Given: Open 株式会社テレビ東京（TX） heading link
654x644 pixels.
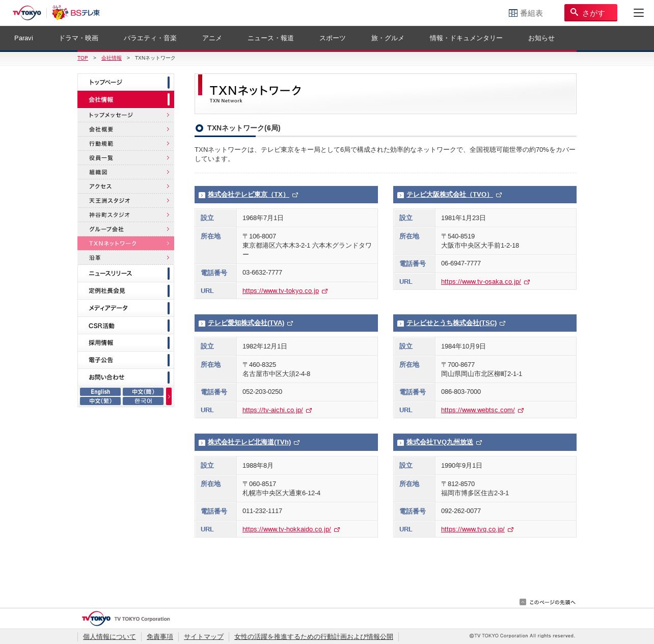Looking at the screenshot, I should (x=248, y=195).
